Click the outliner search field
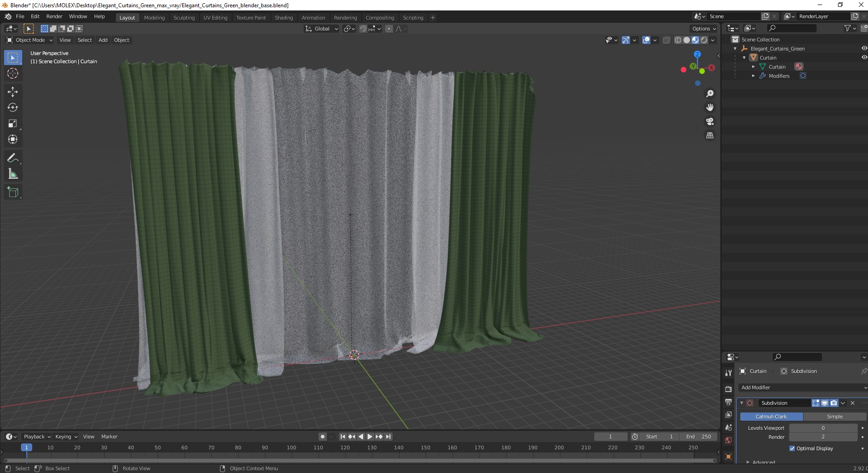Screen dimensions: 868x473 tap(791, 28)
